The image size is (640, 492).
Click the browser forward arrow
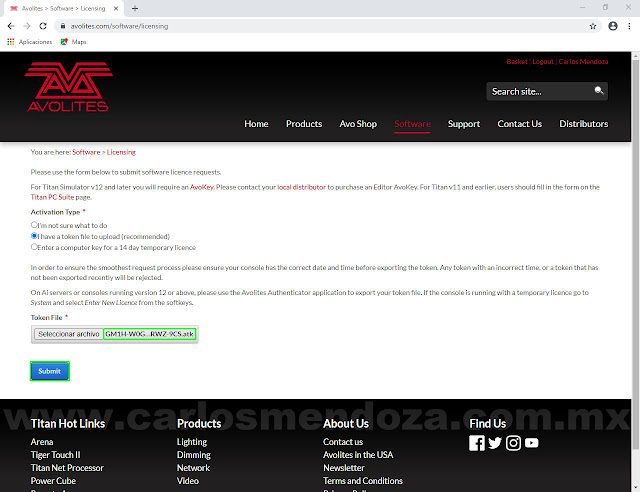27,26
